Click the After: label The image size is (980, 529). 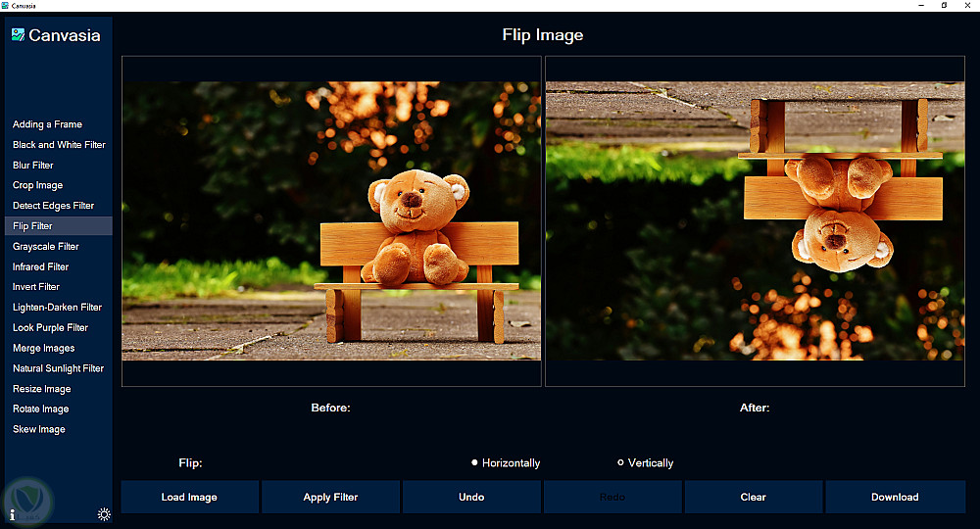755,408
